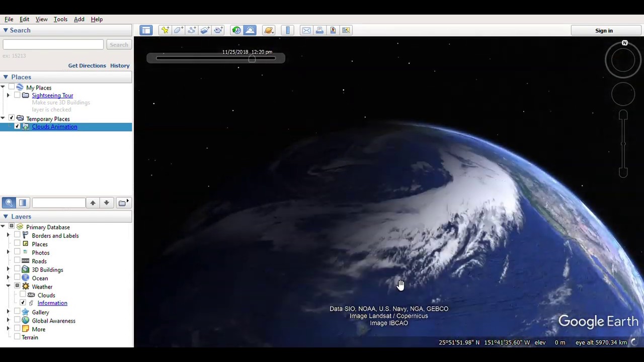View in Google Maps icon
The width and height of the screenshot is (644, 362).
[x=346, y=30]
